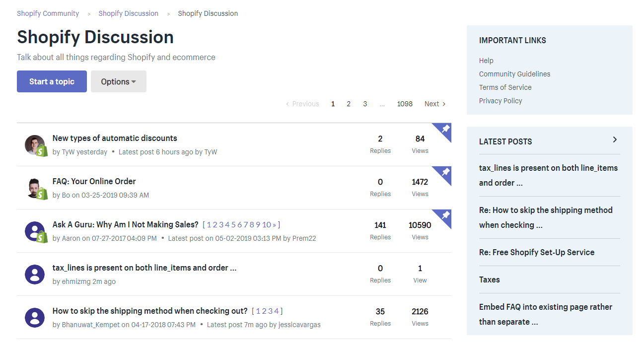Open the purple Shopify Discussion breadcrumb link
644x346 pixels.
(129, 13)
